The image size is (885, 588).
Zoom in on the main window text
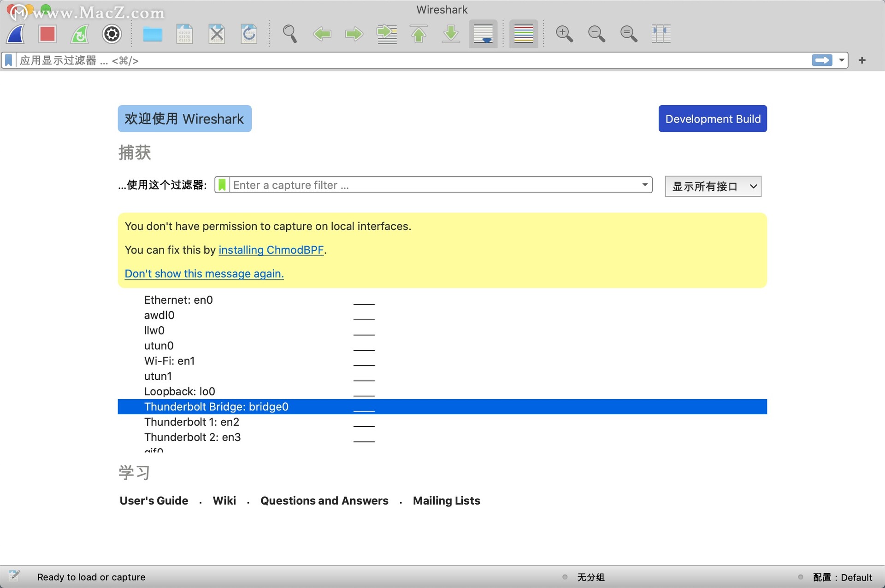tap(564, 34)
